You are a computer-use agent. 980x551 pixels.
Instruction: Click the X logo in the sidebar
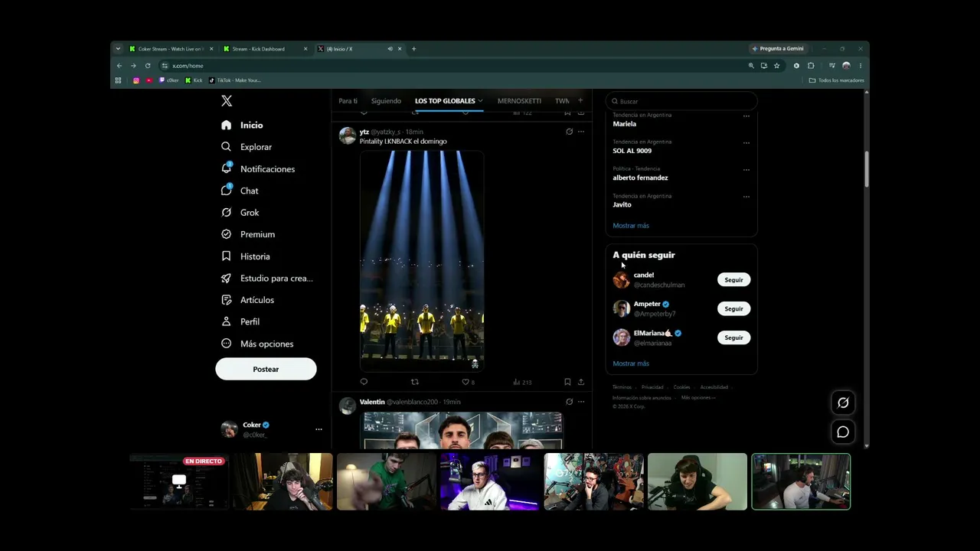(227, 101)
